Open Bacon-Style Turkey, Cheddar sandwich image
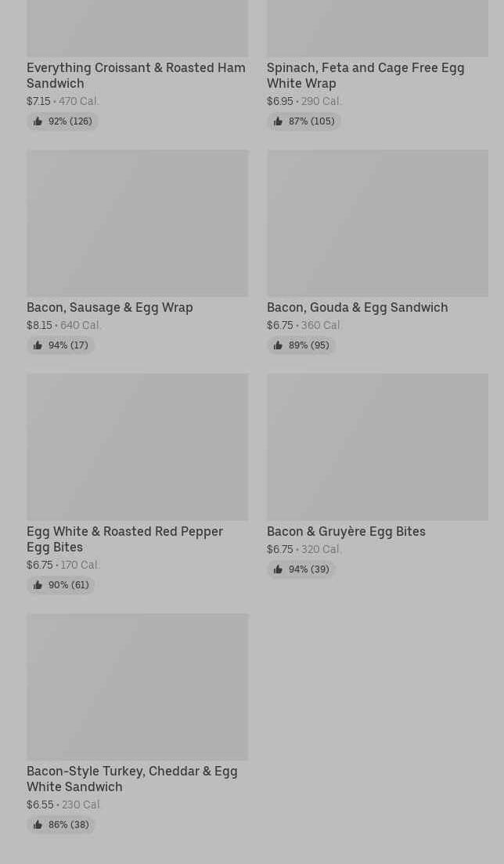Image resolution: width=504 pixels, height=864 pixels. tap(137, 687)
